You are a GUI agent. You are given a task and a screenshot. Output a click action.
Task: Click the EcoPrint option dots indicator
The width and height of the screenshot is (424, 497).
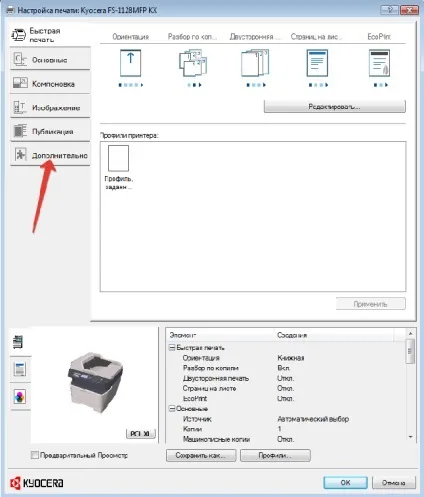coord(381,85)
